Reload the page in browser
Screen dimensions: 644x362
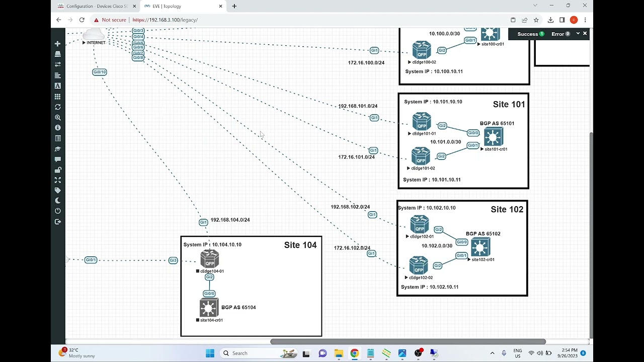click(82, 20)
